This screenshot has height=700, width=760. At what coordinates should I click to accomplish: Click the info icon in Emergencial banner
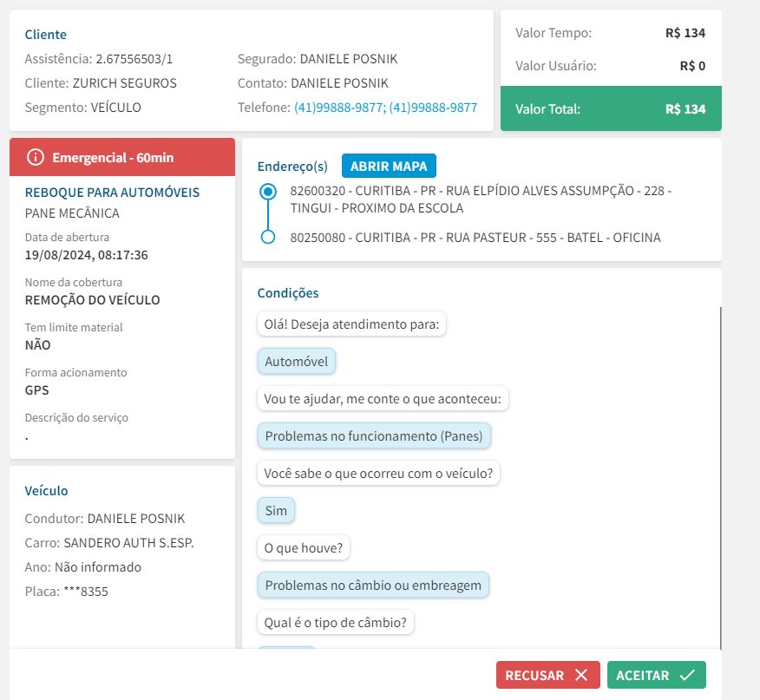tap(36, 157)
